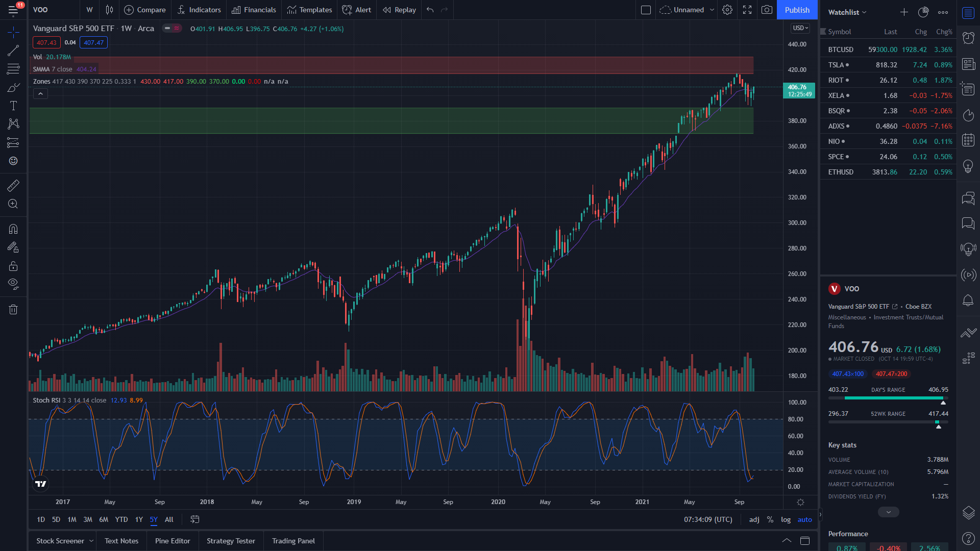Toggle hide all drawings eye icon
The image size is (980, 551).
point(13,284)
